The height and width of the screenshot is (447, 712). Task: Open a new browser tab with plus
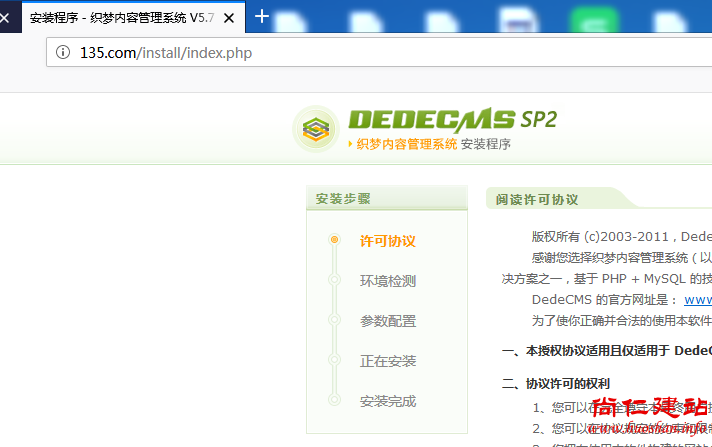[262, 17]
